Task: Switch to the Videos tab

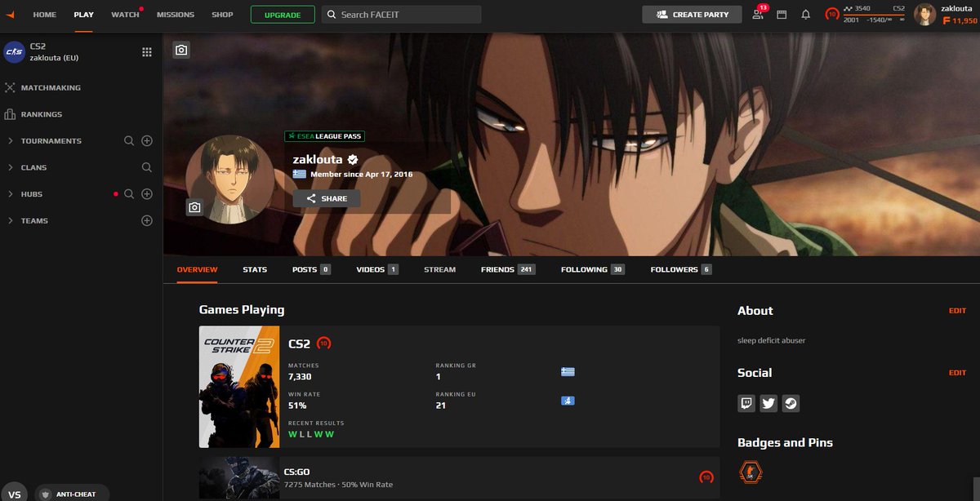Action: coord(377,269)
